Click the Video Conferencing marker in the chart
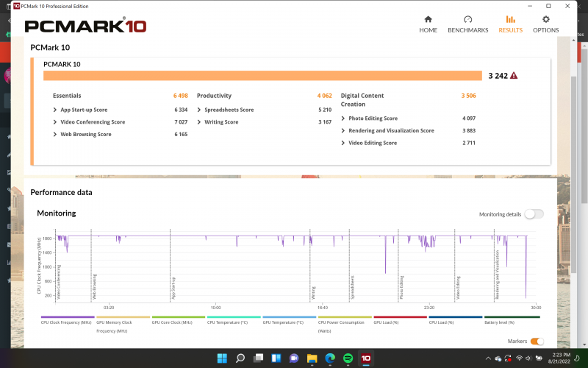The width and height of the screenshot is (588, 368). pos(59,282)
